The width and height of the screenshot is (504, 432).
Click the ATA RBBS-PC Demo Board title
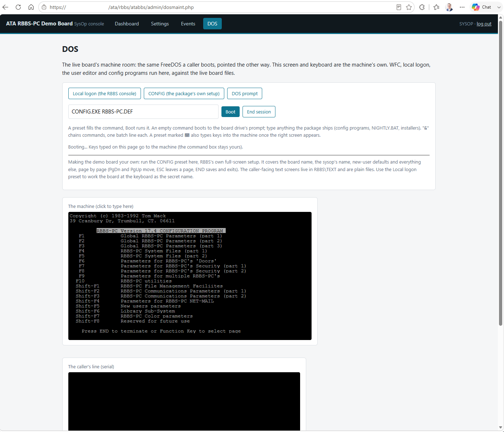coord(39,24)
